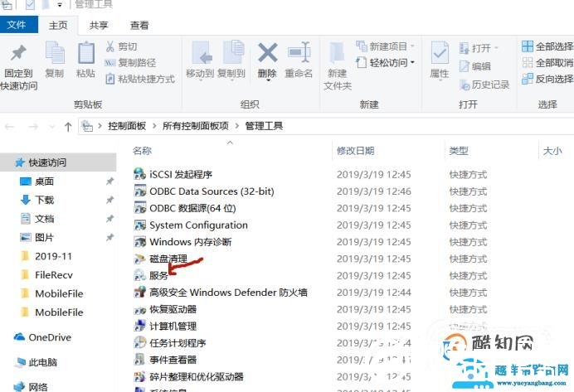Select Copy path (复制路径)
Viewport: 574px width, 392px height.
tap(130, 62)
